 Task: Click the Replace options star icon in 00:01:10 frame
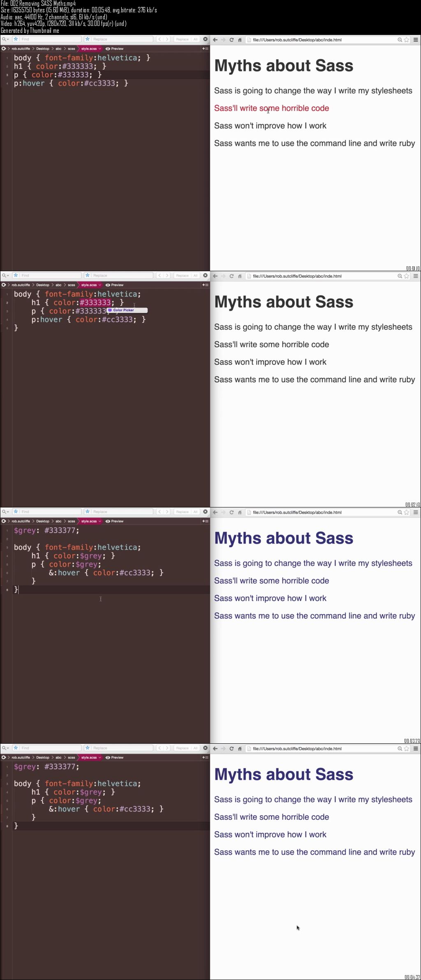coord(87,39)
